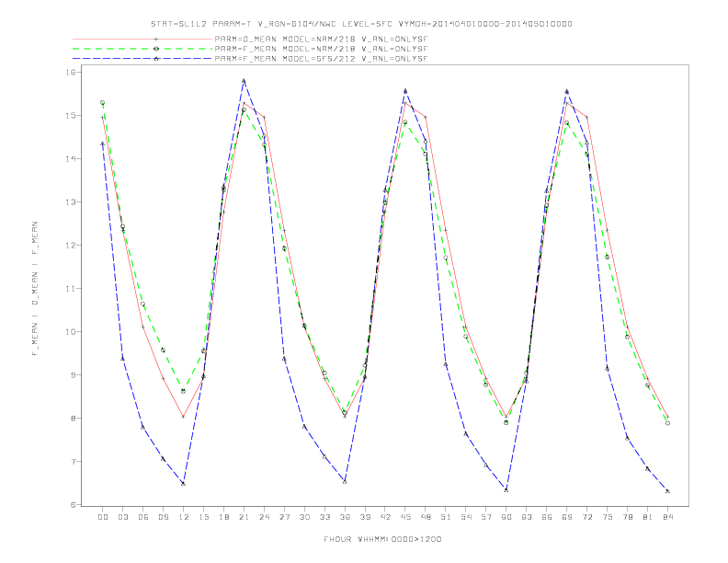Click x-axis tick label 24
The width and height of the screenshot is (728, 563).
pyautogui.click(x=264, y=517)
